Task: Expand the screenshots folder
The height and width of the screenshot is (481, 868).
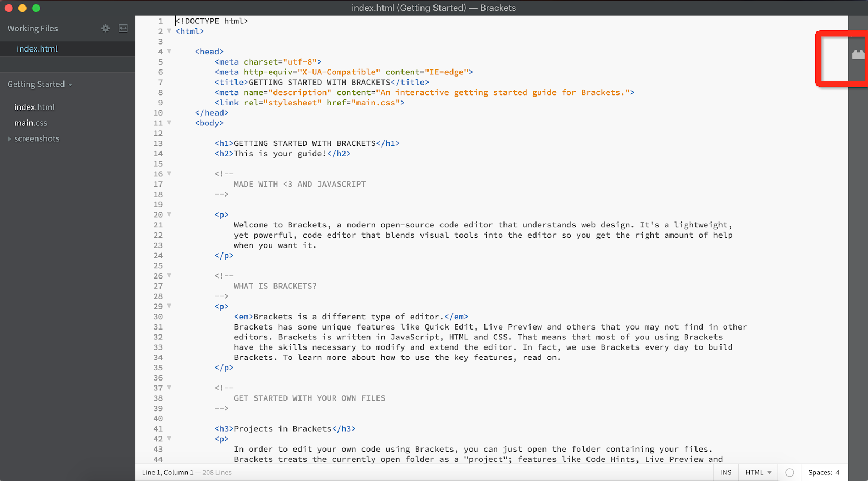Action: (x=10, y=139)
